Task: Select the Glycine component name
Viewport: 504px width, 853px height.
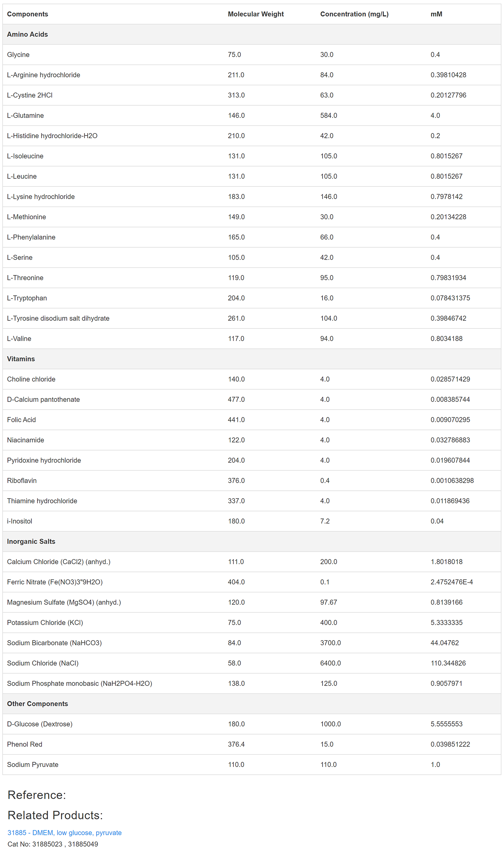Action: point(18,55)
